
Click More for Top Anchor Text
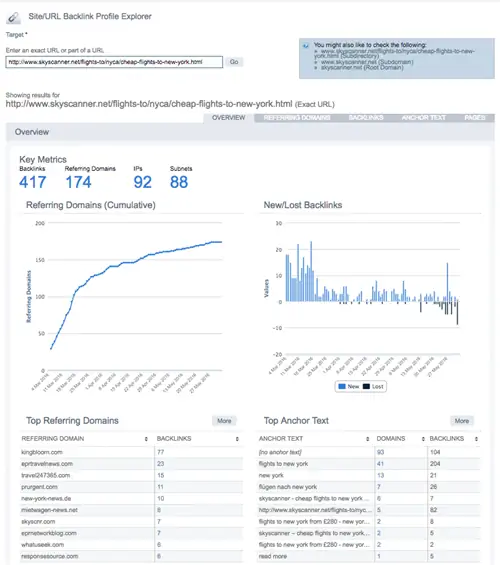[x=462, y=421]
